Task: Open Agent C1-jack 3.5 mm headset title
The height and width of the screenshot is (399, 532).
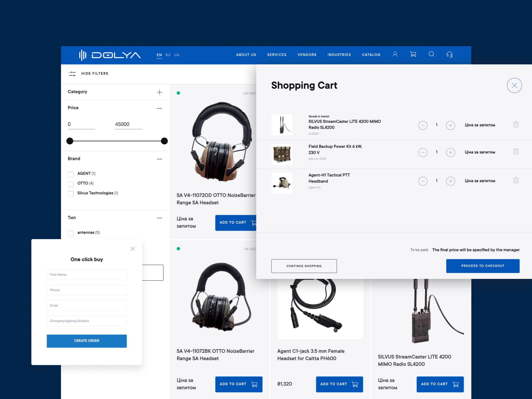Action: (x=311, y=355)
